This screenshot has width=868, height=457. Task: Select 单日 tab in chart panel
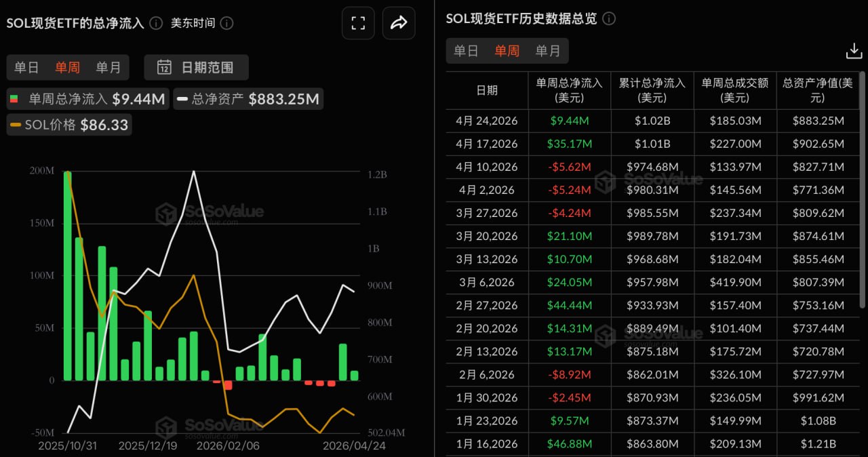27,67
